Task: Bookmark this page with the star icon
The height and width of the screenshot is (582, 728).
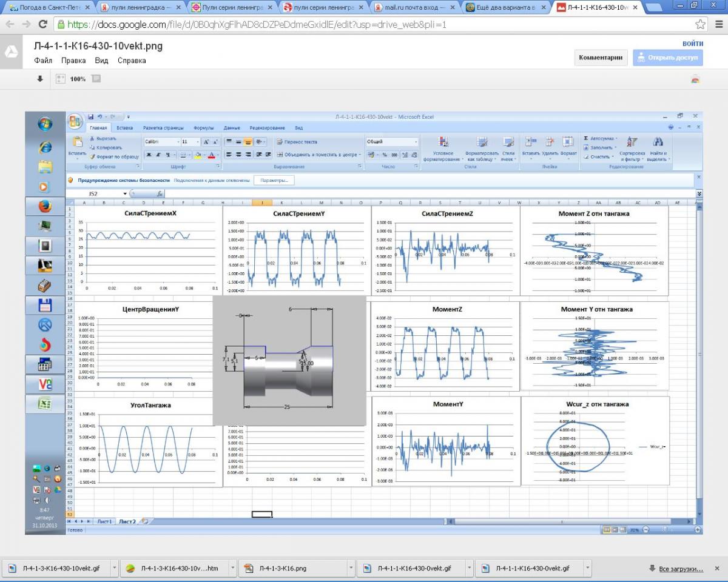Action: coord(700,25)
